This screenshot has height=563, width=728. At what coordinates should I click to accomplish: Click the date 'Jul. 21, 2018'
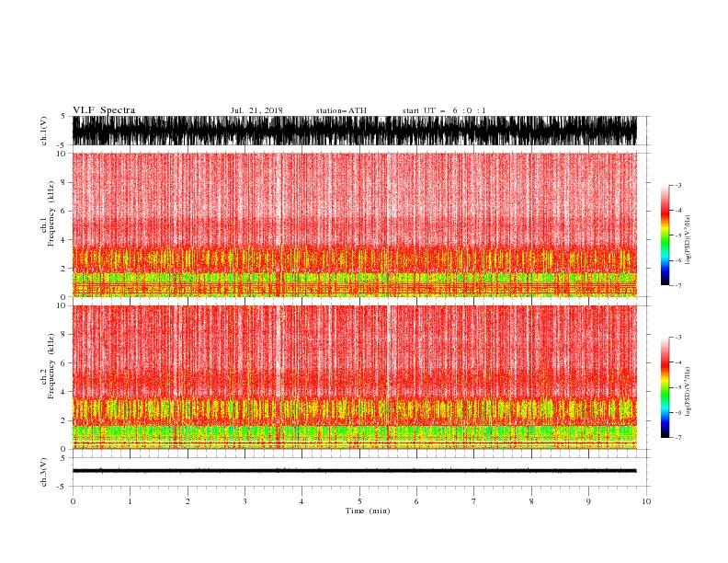(256, 110)
